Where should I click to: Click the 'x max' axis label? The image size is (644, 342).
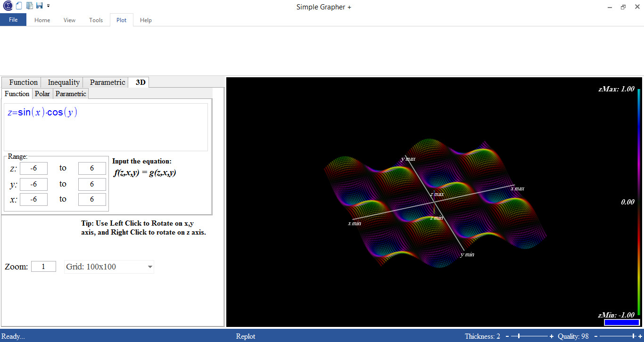(517, 188)
